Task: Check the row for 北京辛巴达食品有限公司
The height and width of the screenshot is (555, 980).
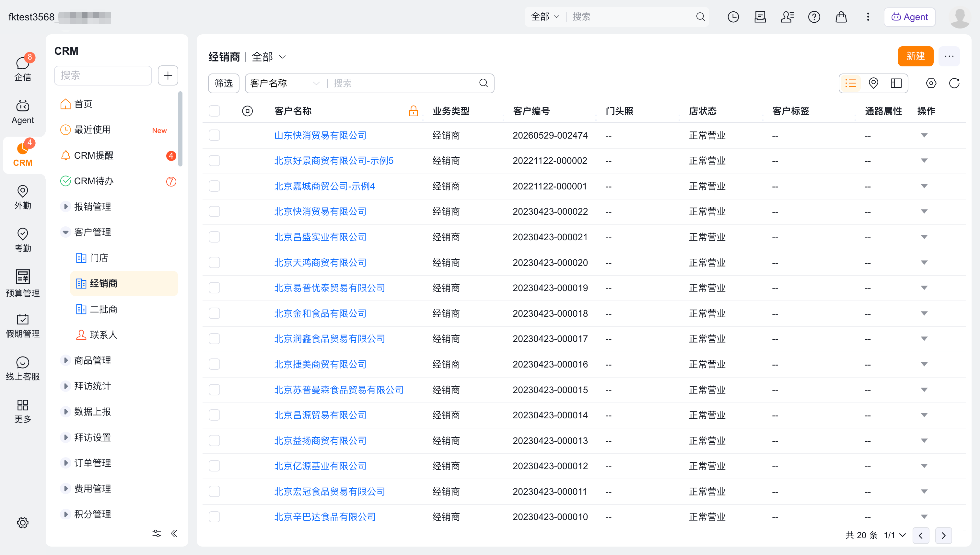Action: tap(215, 517)
